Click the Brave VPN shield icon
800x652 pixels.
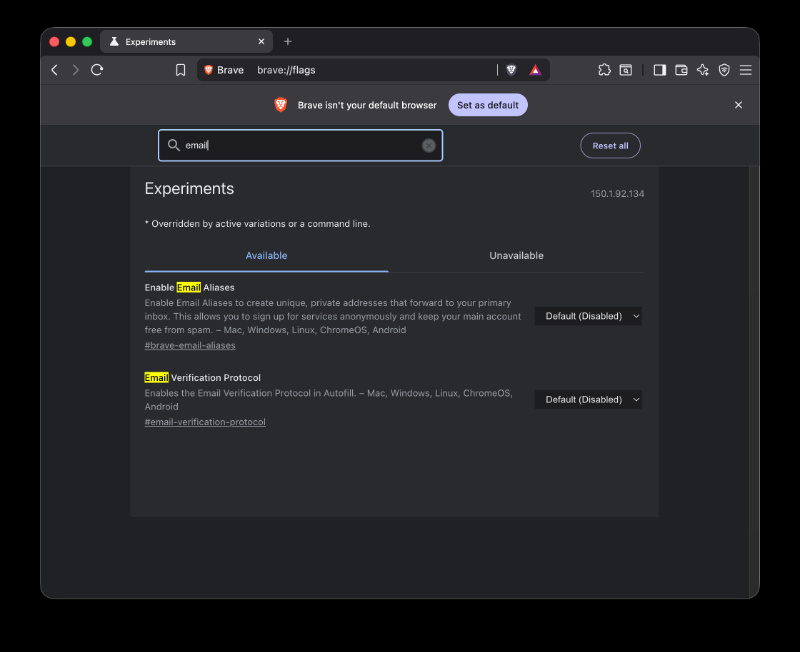pyautogui.click(x=724, y=70)
